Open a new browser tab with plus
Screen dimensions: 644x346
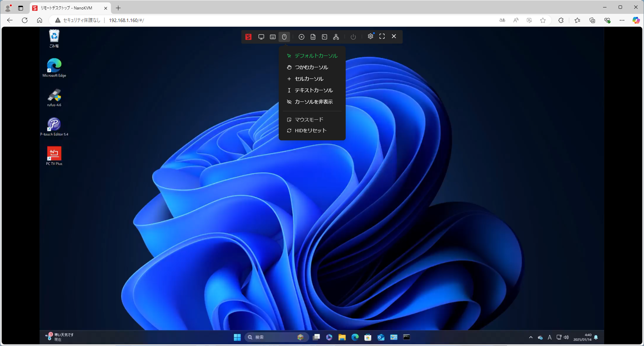pyautogui.click(x=118, y=8)
